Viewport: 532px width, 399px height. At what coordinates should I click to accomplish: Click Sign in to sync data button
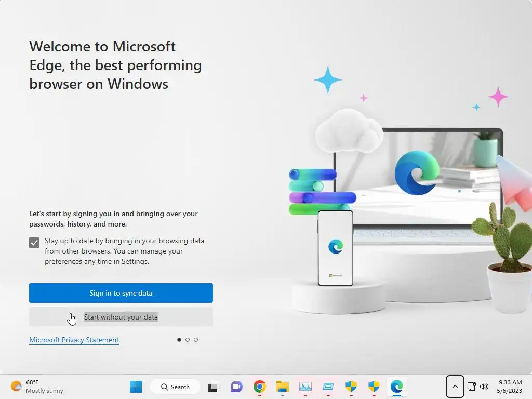pos(121,293)
